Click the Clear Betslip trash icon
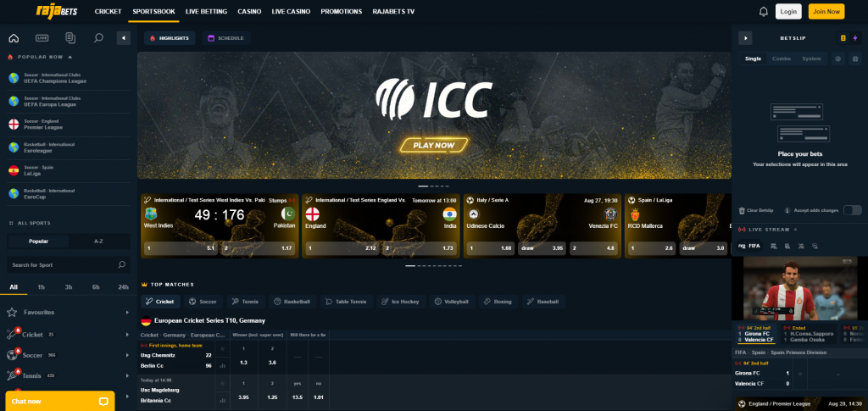Screen dimensions: 868x411 742,211
